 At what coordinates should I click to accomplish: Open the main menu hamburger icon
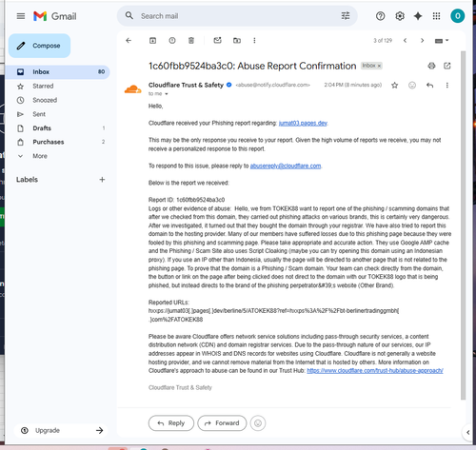(21, 16)
